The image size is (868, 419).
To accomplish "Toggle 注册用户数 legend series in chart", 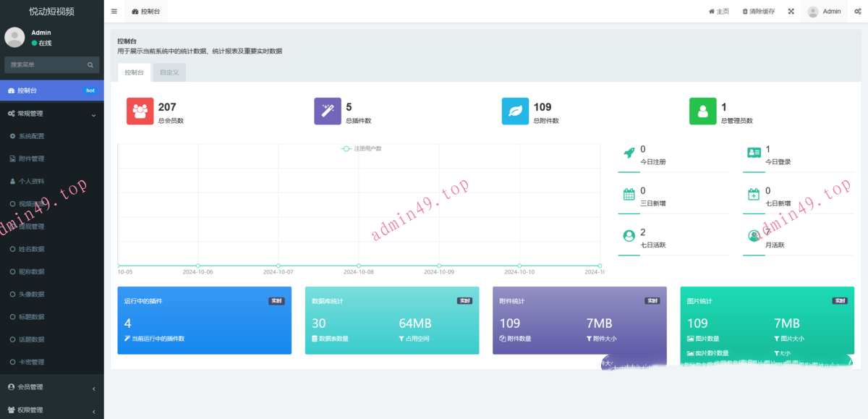I will [x=362, y=148].
